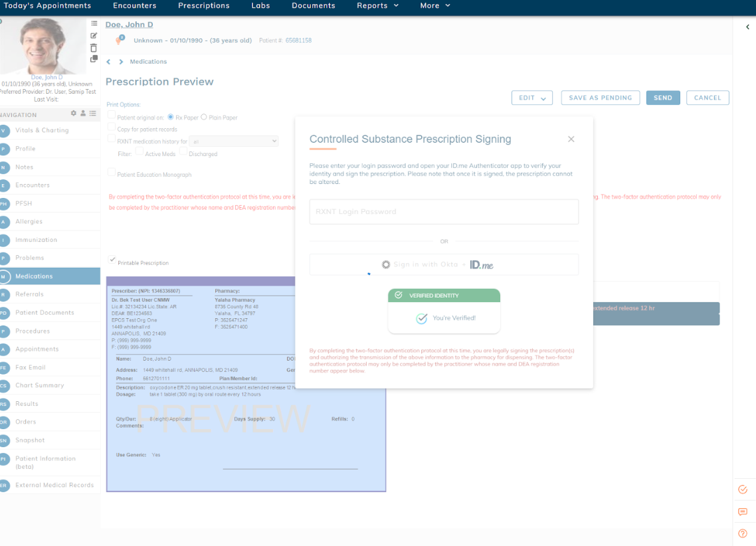Close the Controlled Substance Signing dialog

pos(571,139)
